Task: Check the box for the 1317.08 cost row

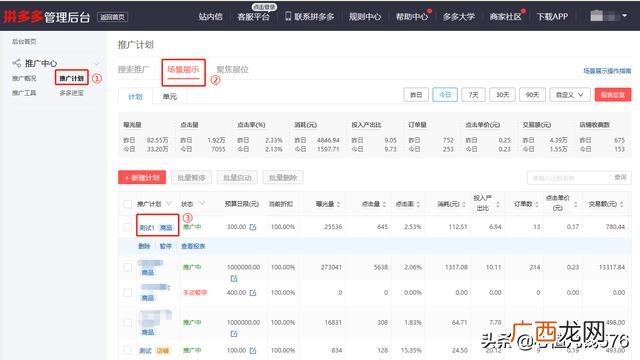Action: pos(128,267)
